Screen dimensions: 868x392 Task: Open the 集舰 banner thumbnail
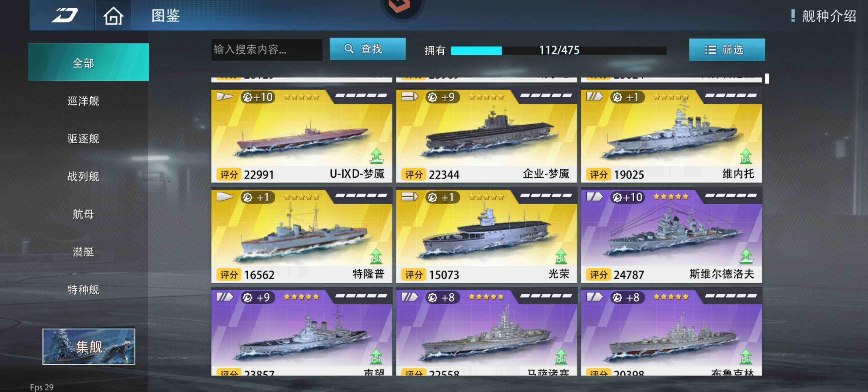tap(89, 347)
